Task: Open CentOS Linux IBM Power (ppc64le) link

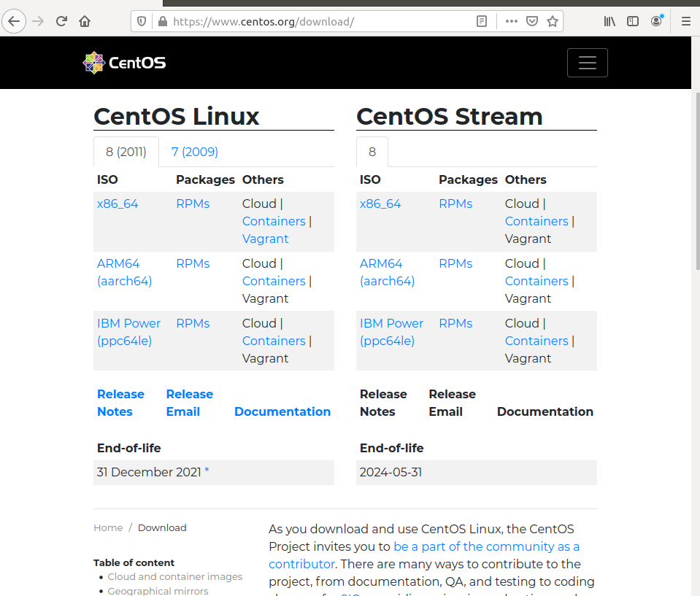Action: pyautogui.click(x=128, y=332)
